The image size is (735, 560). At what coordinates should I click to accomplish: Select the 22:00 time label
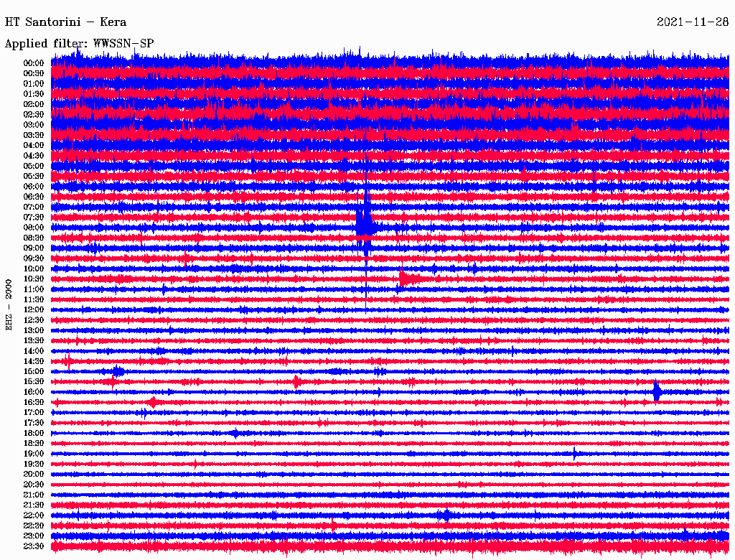click(34, 515)
